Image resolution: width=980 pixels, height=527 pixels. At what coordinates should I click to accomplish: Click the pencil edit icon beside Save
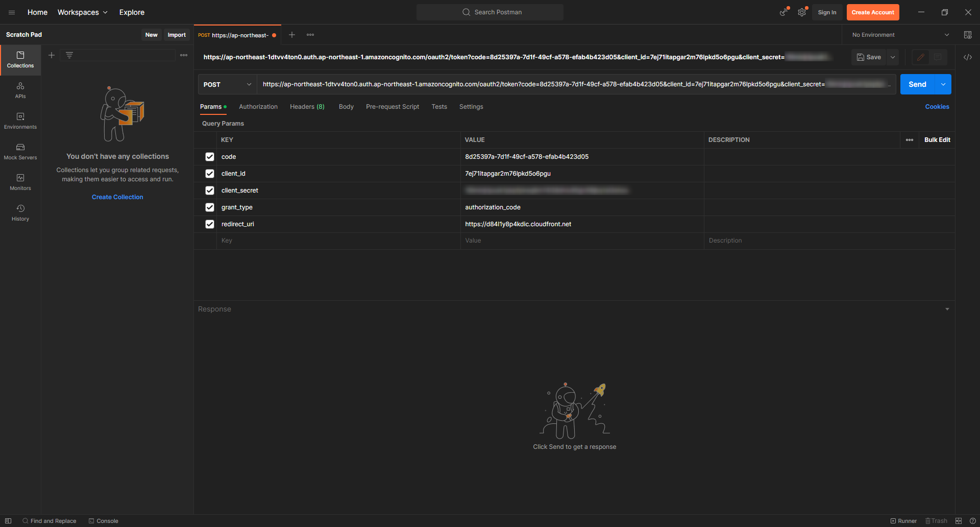921,57
